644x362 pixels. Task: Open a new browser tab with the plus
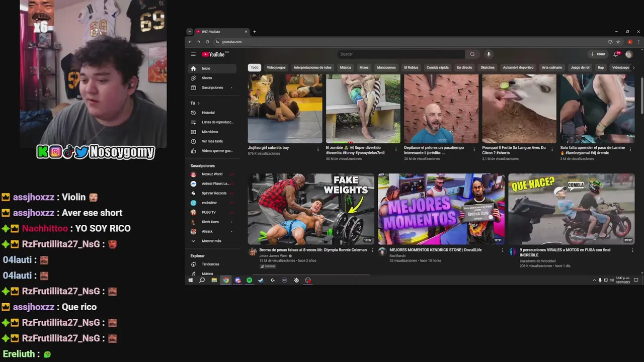[x=255, y=32]
